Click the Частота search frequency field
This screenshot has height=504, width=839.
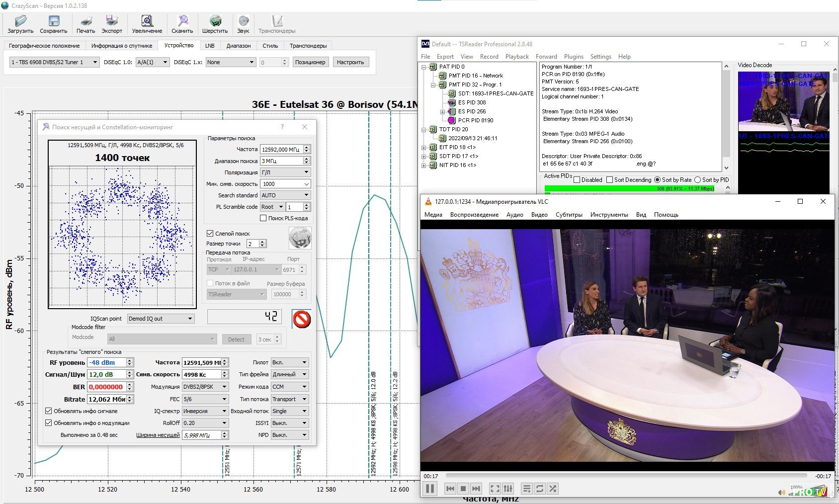click(281, 149)
